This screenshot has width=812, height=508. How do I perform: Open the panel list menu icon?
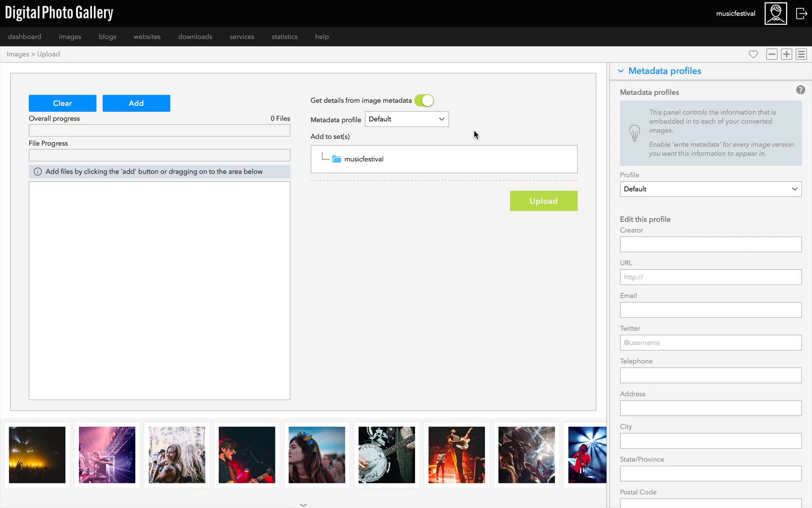pos(801,54)
